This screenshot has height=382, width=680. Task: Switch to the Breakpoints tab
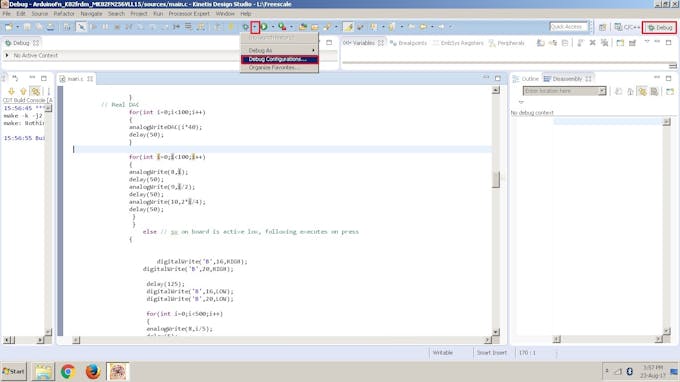pos(409,43)
